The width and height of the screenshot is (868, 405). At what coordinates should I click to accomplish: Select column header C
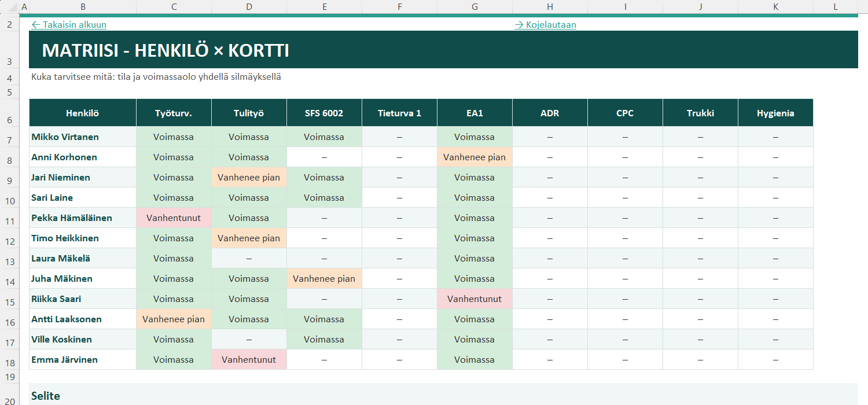click(174, 6)
